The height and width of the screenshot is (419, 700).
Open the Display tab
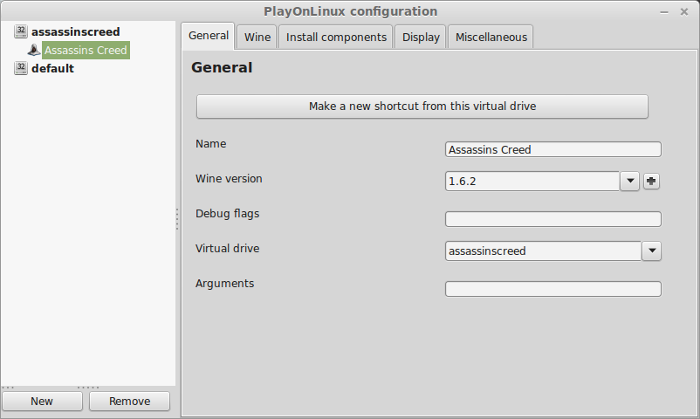click(421, 37)
